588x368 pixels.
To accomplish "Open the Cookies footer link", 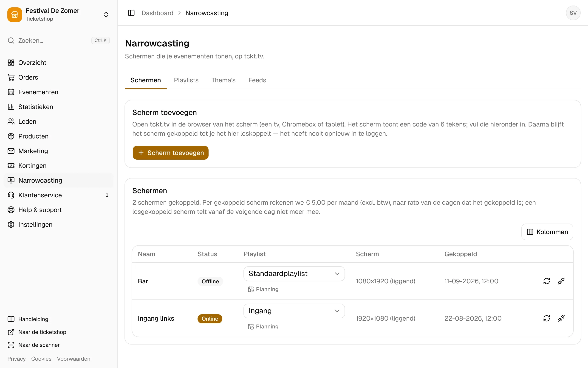I will 41,359.
